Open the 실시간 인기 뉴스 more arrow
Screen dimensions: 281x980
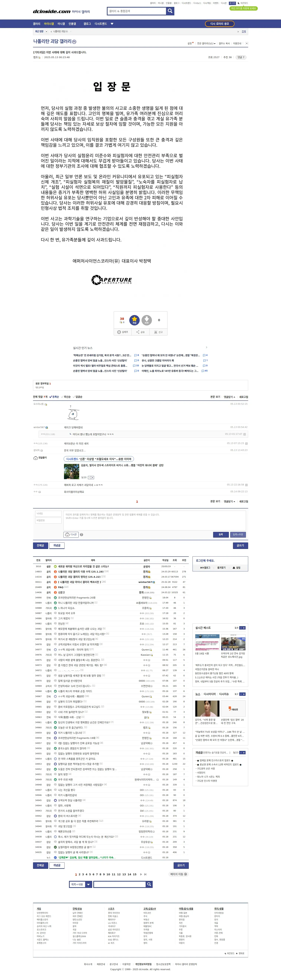(206, 347)
